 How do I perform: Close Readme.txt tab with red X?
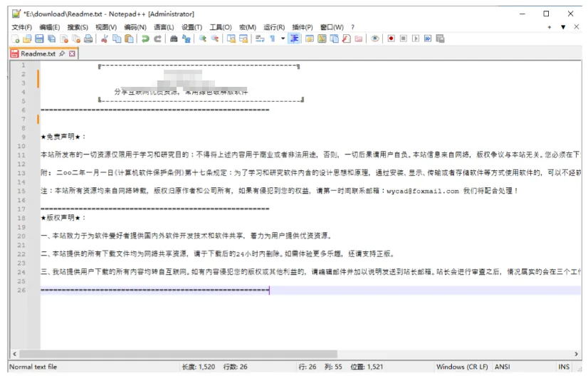[72, 53]
